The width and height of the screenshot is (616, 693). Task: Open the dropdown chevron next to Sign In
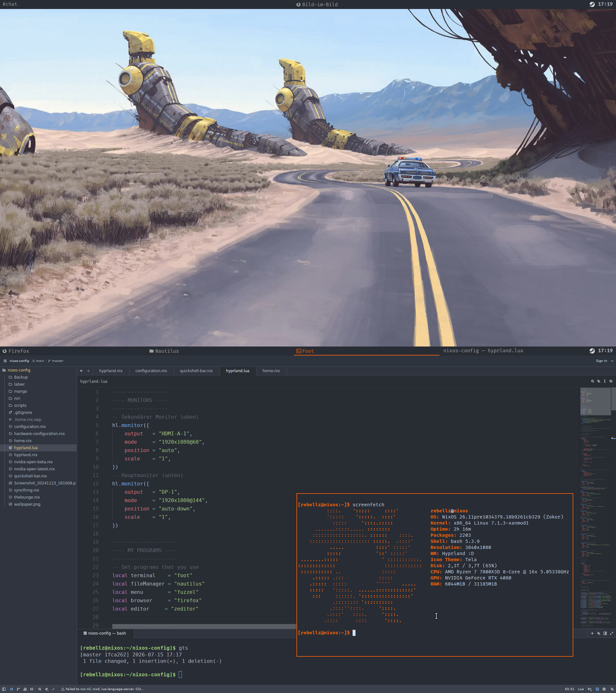612,361
